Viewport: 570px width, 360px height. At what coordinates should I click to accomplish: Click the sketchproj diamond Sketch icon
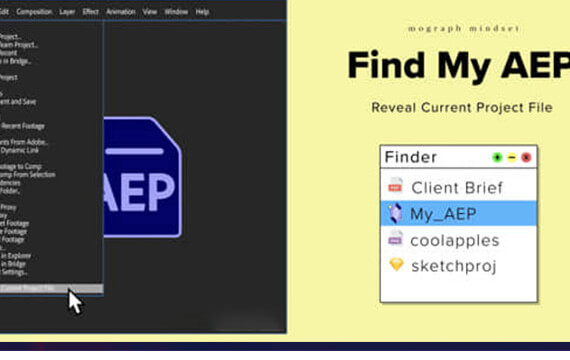click(x=396, y=265)
